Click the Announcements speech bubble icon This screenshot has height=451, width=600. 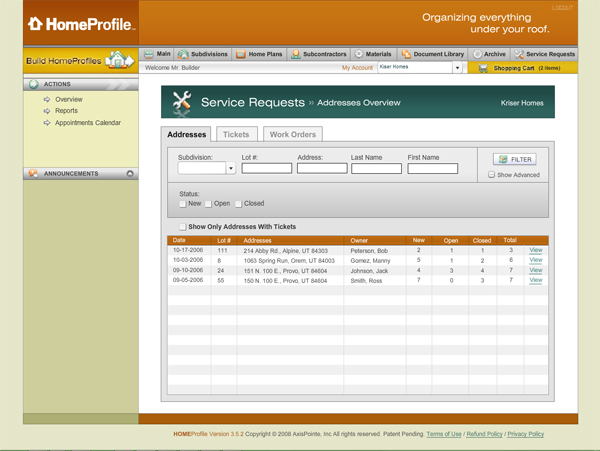click(33, 173)
